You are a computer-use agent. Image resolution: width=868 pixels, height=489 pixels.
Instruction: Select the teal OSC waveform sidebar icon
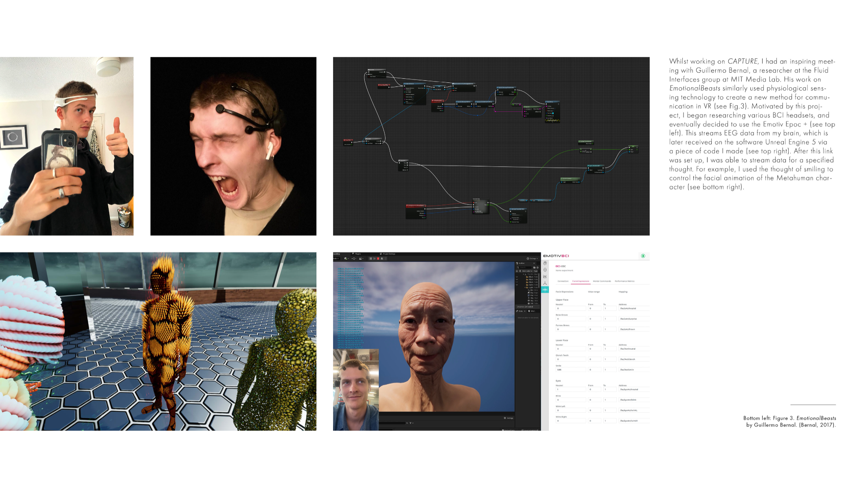click(x=545, y=290)
